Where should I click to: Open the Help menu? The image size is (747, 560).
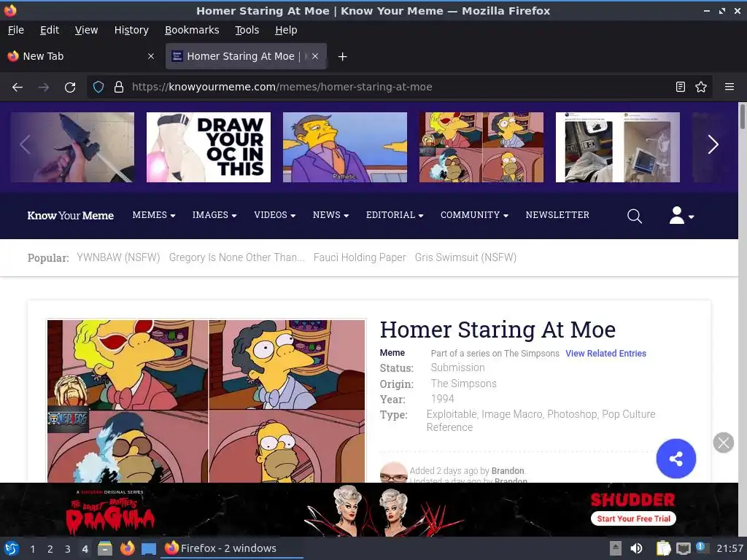pyautogui.click(x=286, y=30)
